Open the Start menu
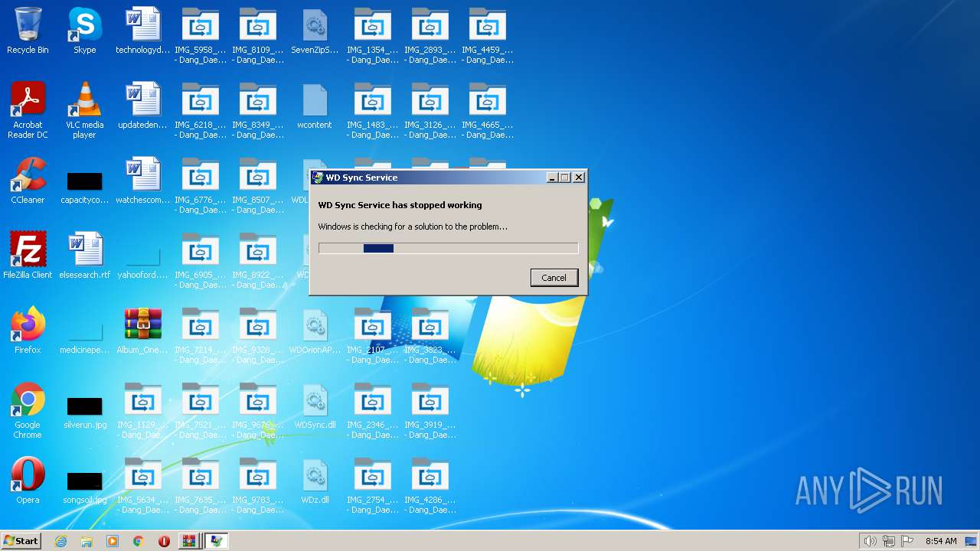980x551 pixels. 21,541
